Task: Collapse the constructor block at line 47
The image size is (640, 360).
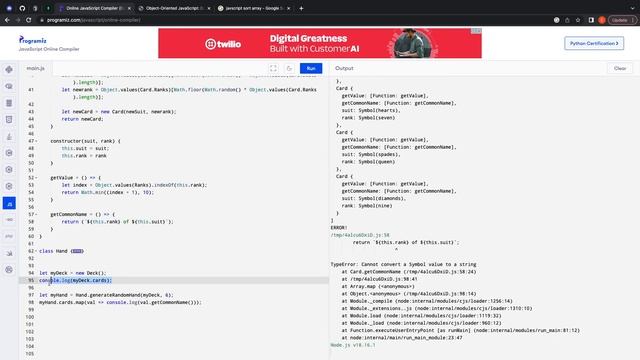Action: 36,141
